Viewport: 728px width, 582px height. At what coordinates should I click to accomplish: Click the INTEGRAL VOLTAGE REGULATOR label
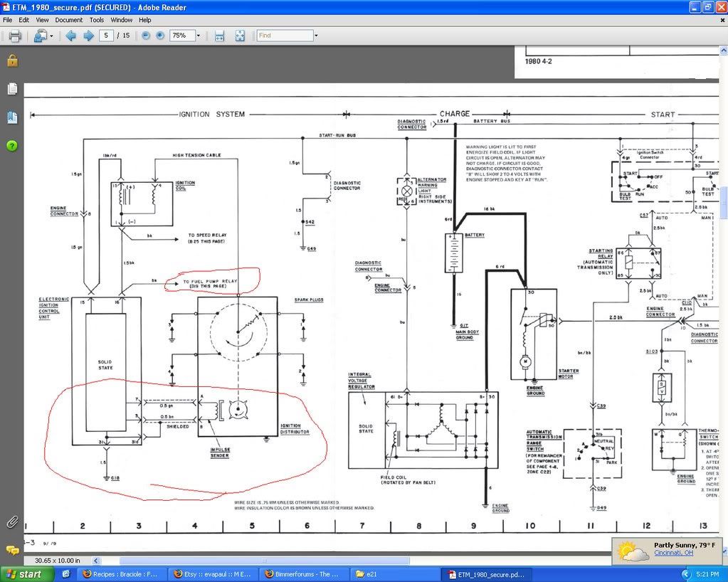[362, 381]
